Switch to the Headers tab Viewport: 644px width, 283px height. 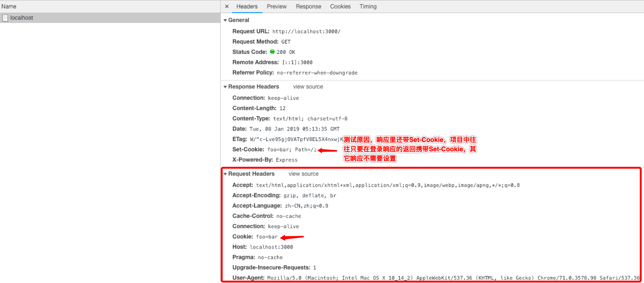[247, 7]
